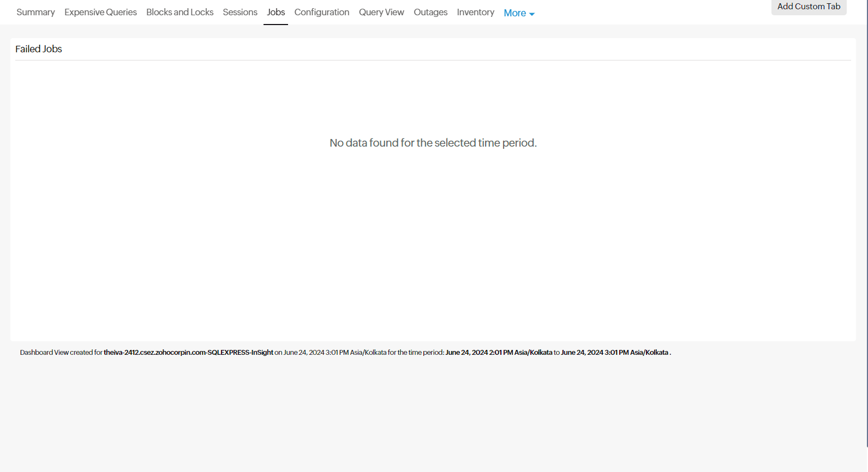Open the Inventory tab

[x=475, y=12]
